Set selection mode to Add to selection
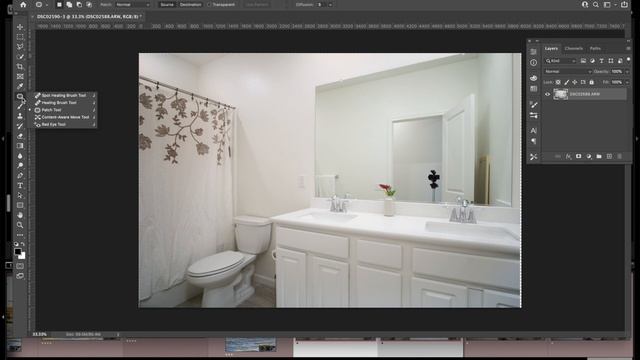Viewport: 640px width, 360px height. [69, 4]
